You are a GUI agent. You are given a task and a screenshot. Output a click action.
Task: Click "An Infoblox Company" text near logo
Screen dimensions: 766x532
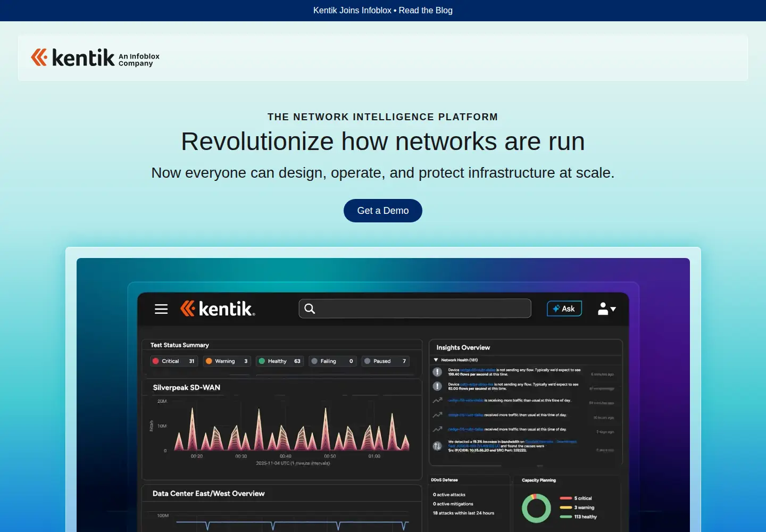(x=139, y=60)
